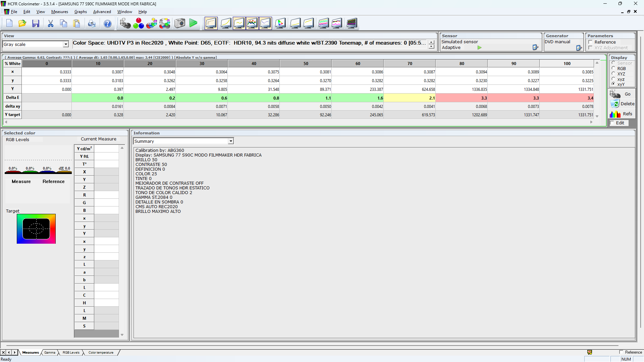
Task: Toggle the RGB levels graph icon
Action: click(x=252, y=23)
